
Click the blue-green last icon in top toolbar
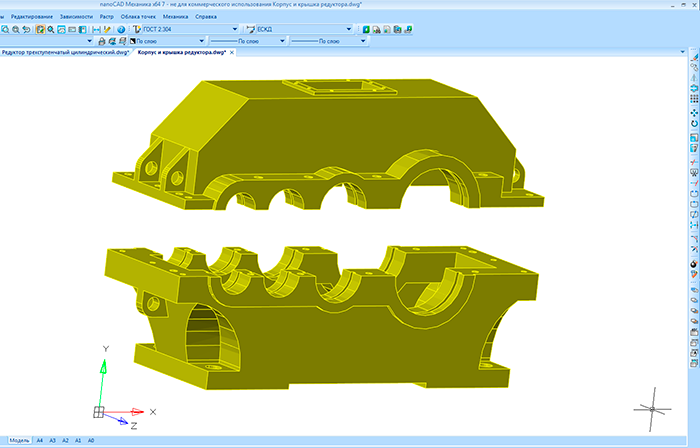408,29
